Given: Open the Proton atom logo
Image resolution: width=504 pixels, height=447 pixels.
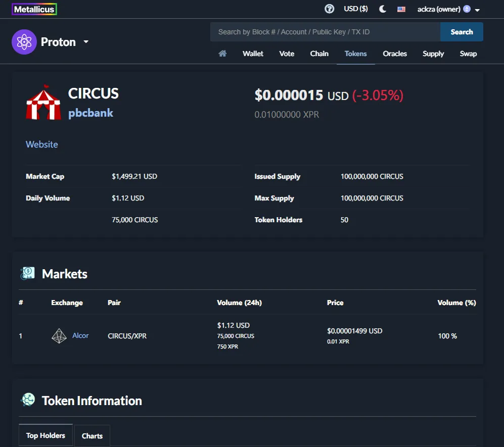Looking at the screenshot, I should [24, 42].
